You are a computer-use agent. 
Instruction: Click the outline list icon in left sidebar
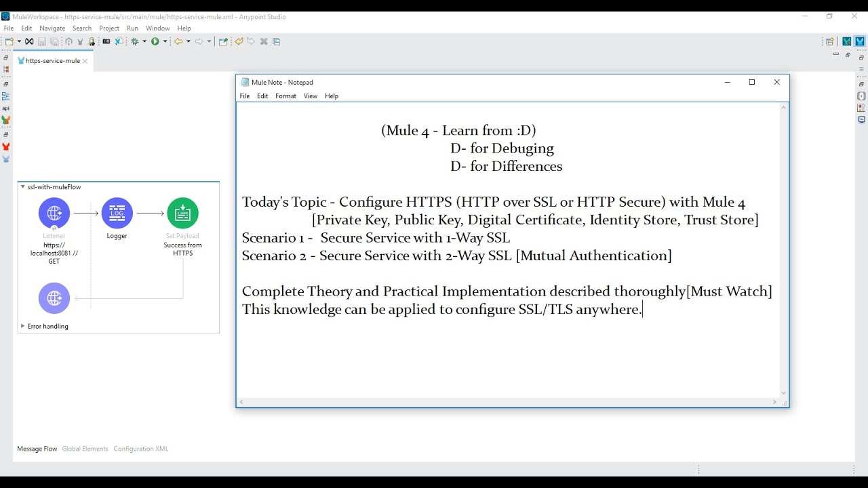pos(5,96)
